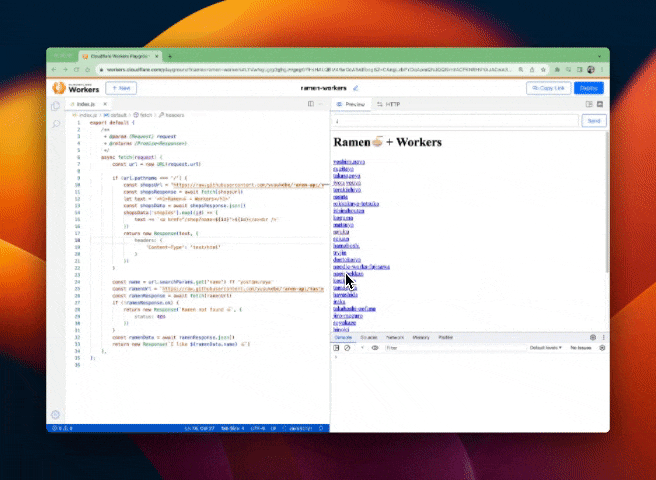
Task: Switch to the HTTP tab
Action: click(x=389, y=104)
